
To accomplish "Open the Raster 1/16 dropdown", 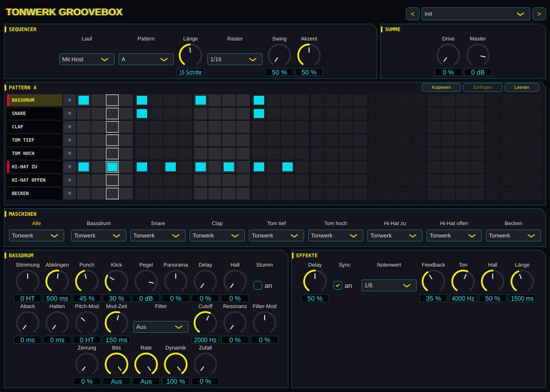I will (x=235, y=59).
